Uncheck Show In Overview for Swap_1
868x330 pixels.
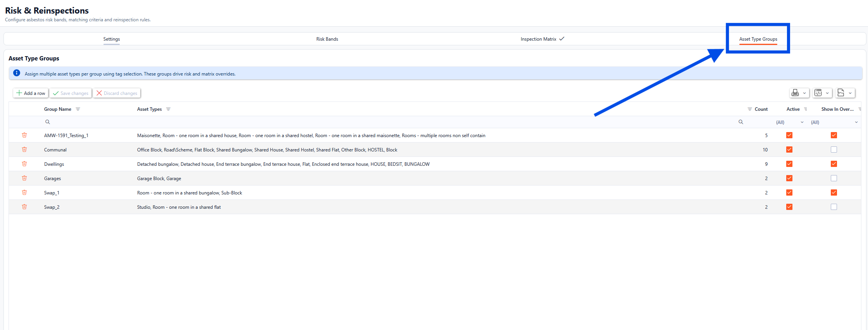(x=834, y=192)
